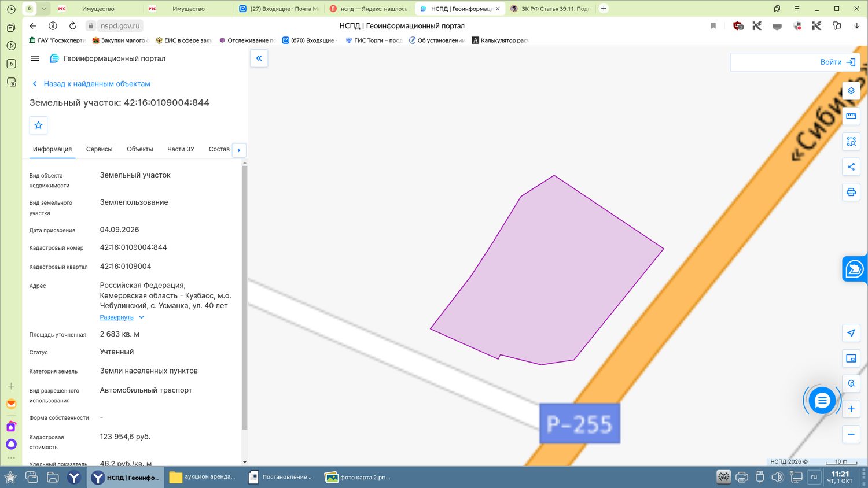Go back via Назад к найденным объектам
This screenshot has width=868, height=488.
(x=91, y=84)
